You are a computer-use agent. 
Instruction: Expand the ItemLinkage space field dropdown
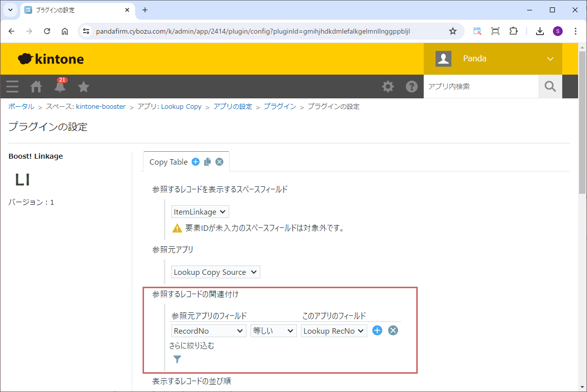tap(200, 212)
